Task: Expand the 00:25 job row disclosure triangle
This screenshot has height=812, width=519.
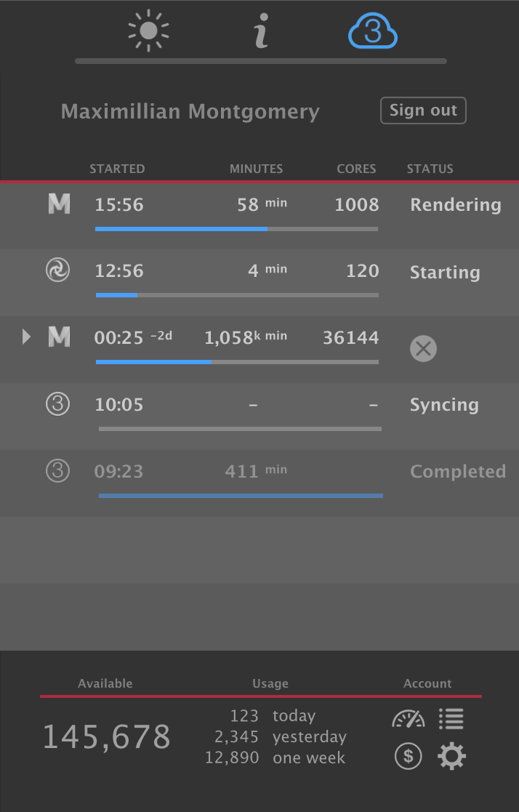Action: point(27,337)
